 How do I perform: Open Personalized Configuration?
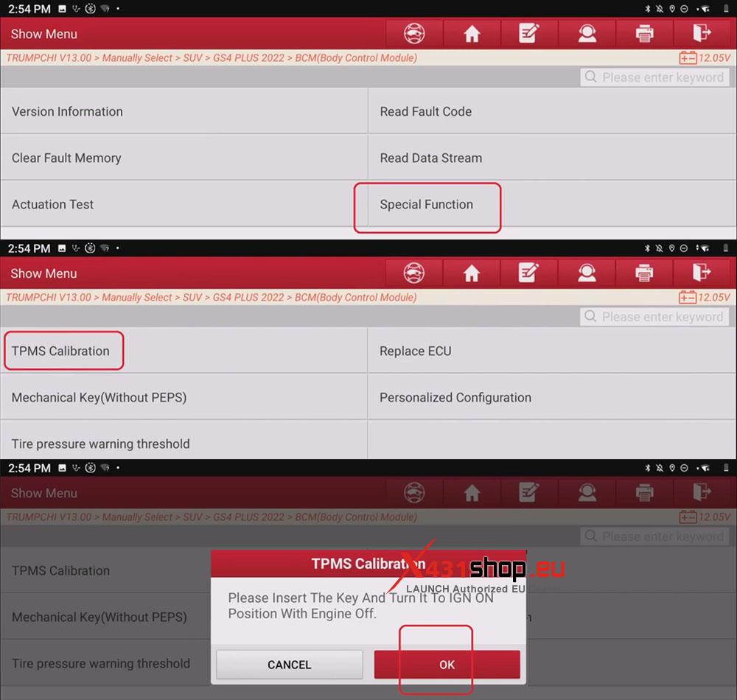coord(552,397)
